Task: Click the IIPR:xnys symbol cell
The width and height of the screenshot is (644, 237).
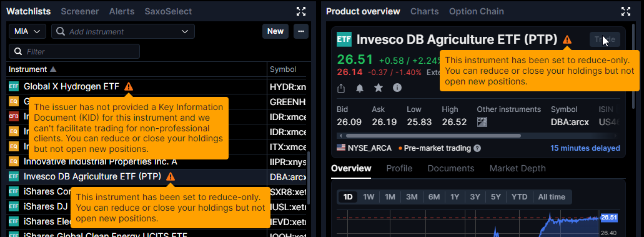Action: pyautogui.click(x=287, y=161)
